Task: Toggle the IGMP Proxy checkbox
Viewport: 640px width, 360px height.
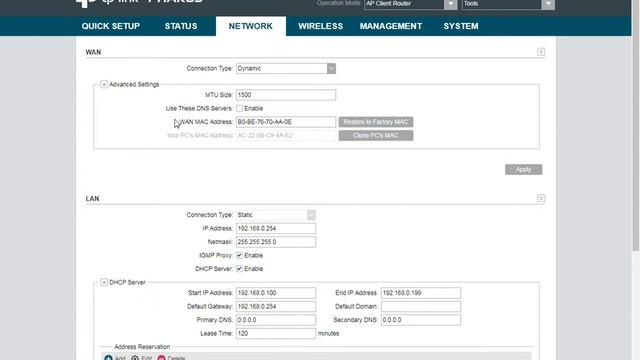Action: coord(239,255)
